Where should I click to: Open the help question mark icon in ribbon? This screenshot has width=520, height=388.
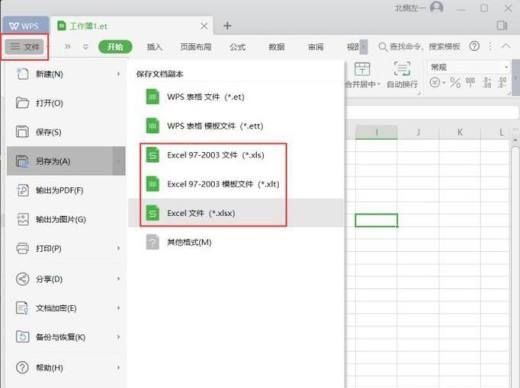474,46
